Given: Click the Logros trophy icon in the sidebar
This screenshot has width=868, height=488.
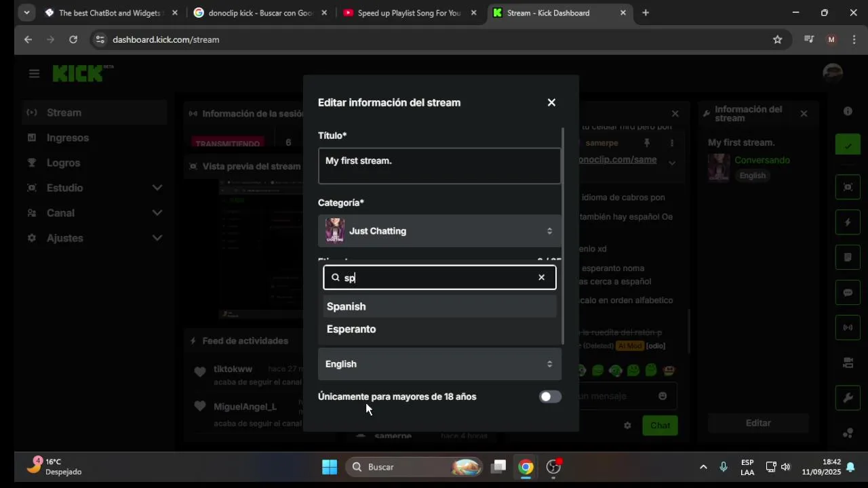Looking at the screenshot, I should 32,163.
